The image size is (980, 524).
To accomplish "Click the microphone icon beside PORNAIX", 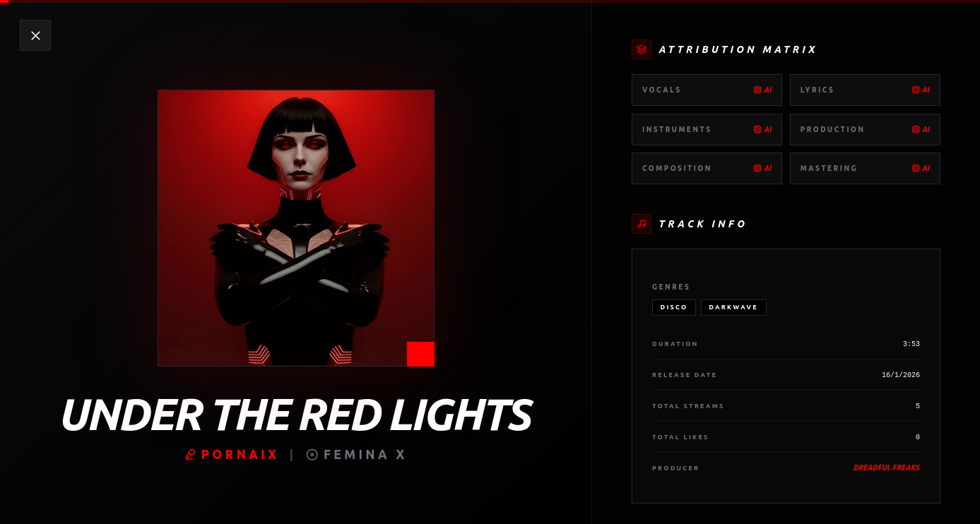I will (190, 455).
